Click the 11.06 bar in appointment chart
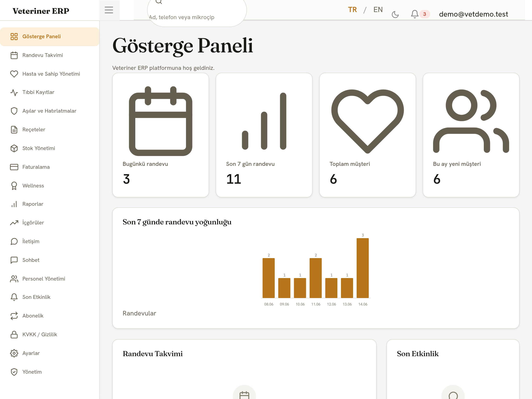 316,278
